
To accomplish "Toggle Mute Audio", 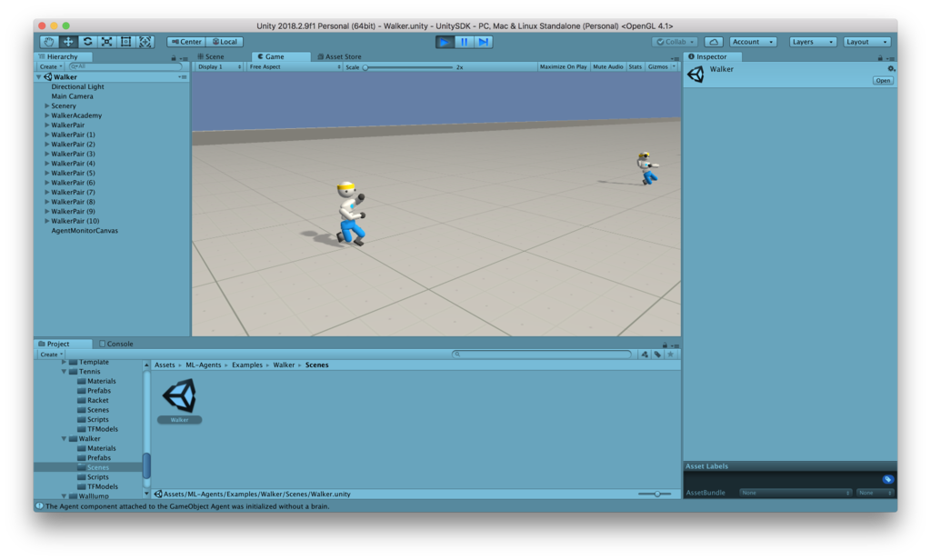I will pyautogui.click(x=608, y=67).
